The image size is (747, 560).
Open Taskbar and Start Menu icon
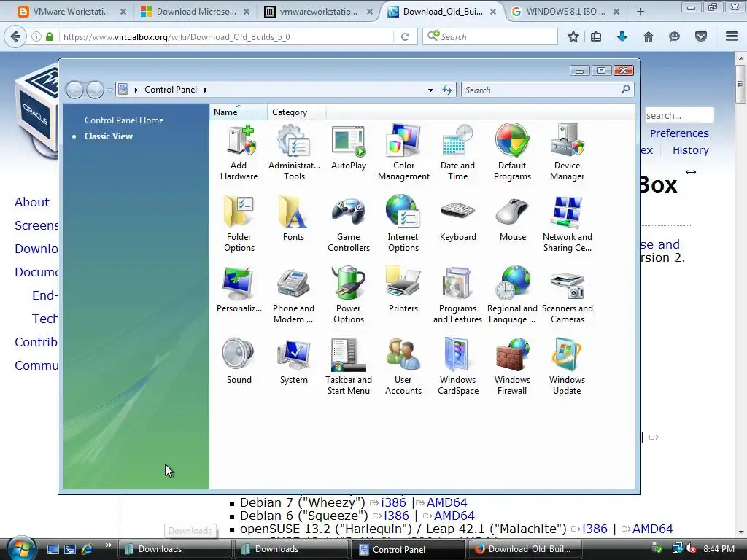(349, 367)
